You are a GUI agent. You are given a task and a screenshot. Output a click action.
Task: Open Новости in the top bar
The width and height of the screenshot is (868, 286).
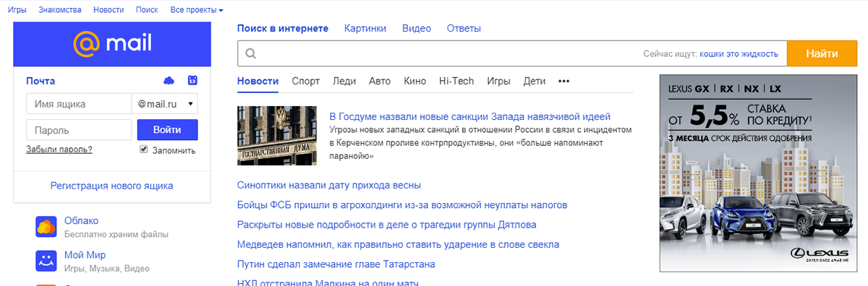pyautogui.click(x=109, y=10)
